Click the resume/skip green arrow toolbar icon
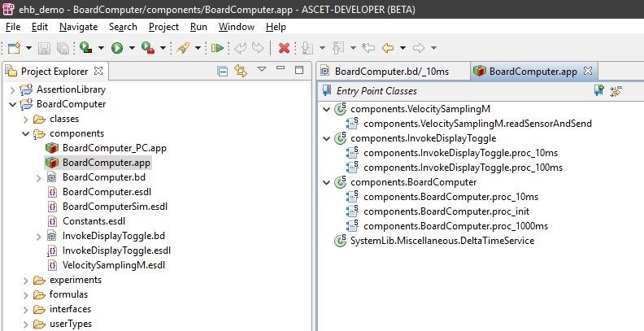 point(217,48)
